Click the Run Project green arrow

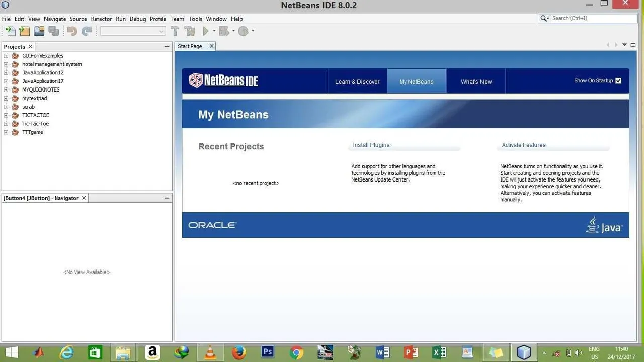click(x=205, y=31)
